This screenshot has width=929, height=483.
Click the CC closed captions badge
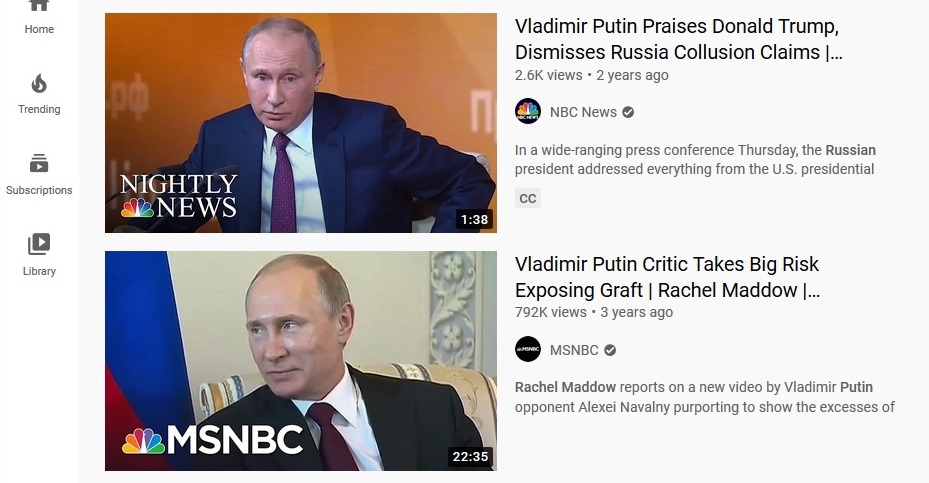tap(527, 199)
